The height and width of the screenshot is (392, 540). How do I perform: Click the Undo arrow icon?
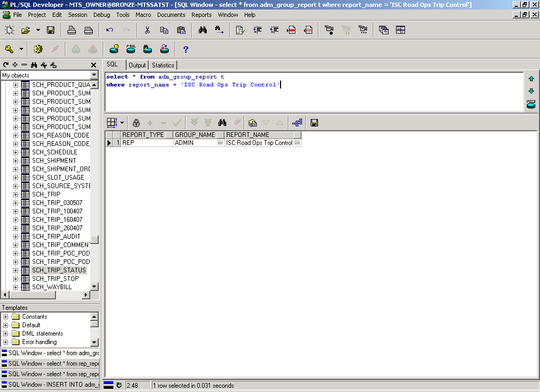(x=110, y=30)
